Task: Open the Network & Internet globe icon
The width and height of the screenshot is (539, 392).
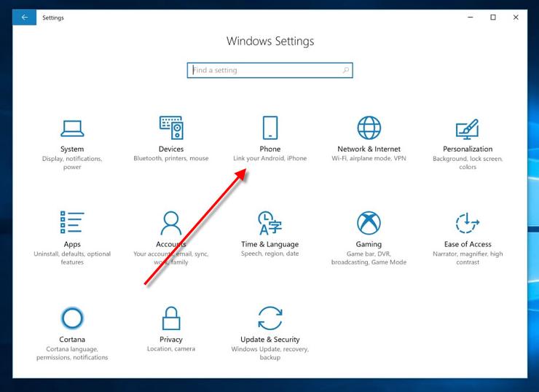Action: coord(369,128)
